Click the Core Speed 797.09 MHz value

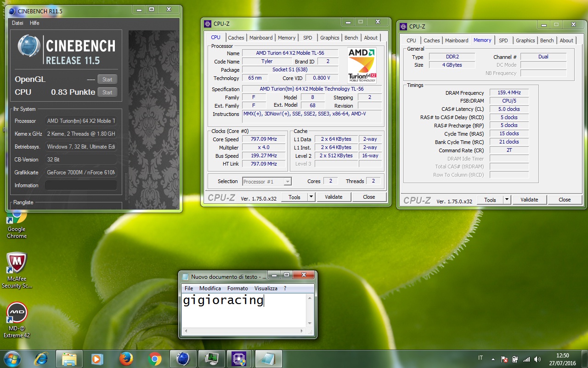click(264, 139)
